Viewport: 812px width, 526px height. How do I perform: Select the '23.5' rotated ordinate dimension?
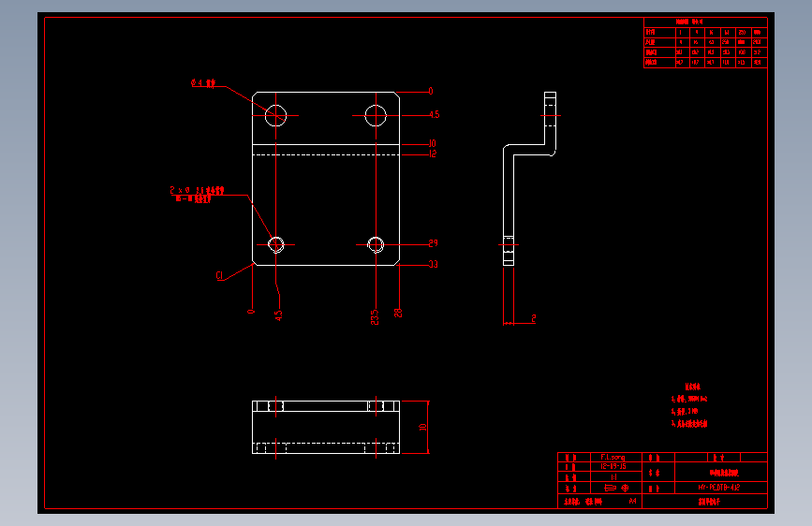375,317
